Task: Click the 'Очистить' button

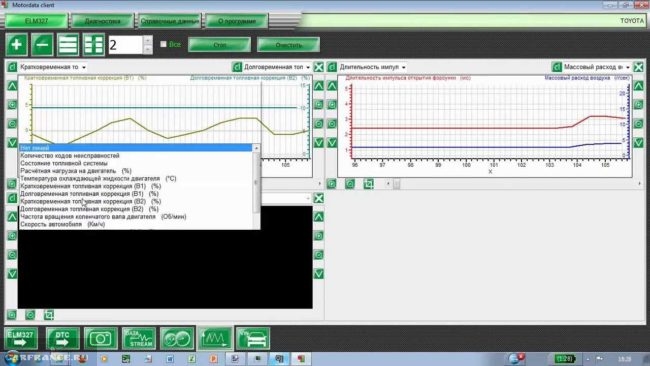Action: pyautogui.click(x=289, y=45)
